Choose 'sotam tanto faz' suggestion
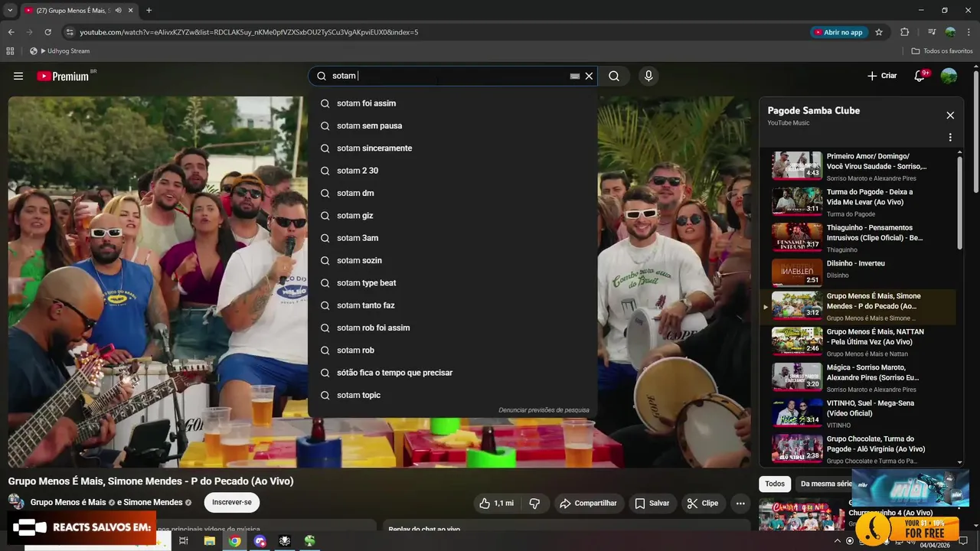980x551 pixels. (452, 305)
